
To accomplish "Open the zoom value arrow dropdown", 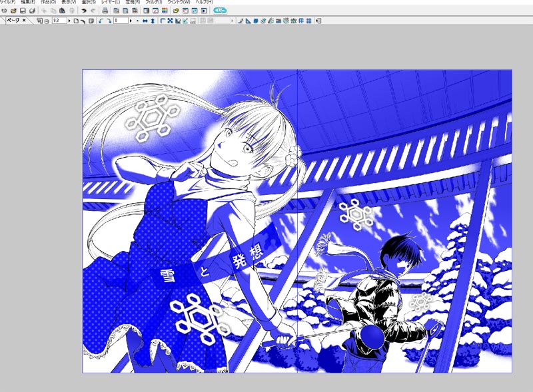I will [69, 21].
